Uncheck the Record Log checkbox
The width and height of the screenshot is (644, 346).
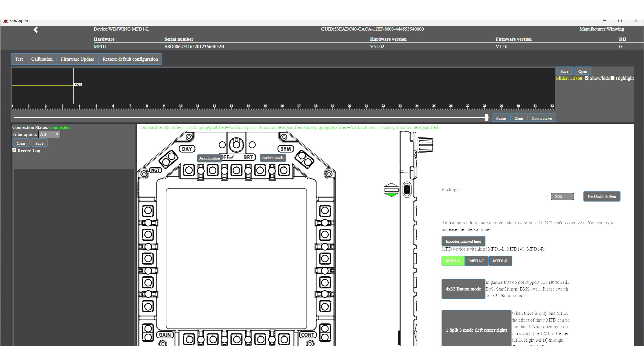(x=14, y=150)
